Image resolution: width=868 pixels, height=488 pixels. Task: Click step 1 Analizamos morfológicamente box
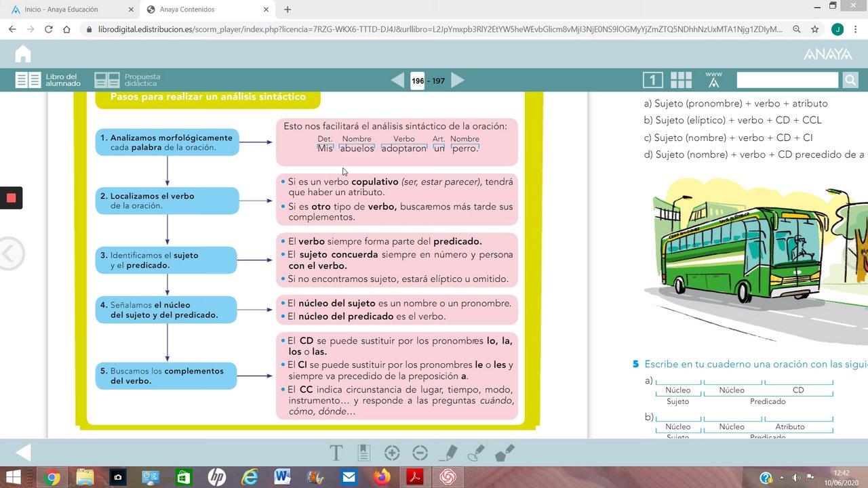[x=167, y=142]
